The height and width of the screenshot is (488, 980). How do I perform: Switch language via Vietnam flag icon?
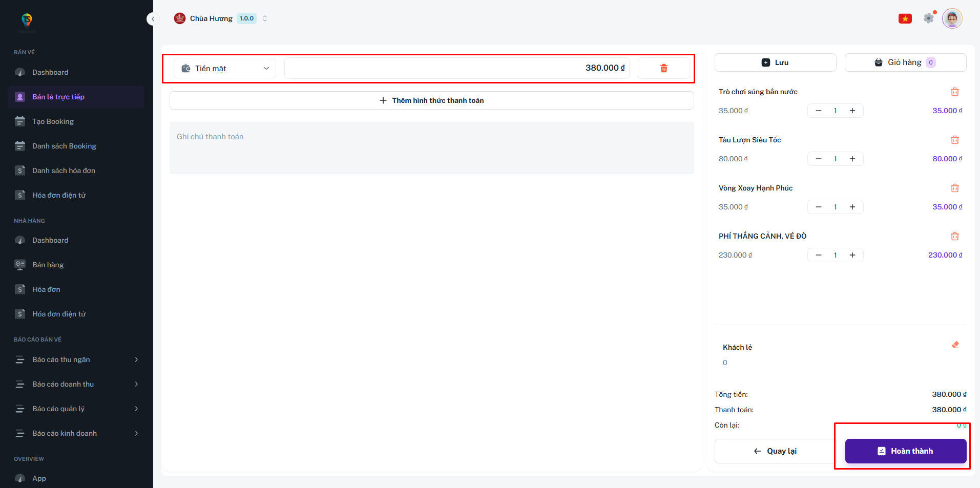pyautogui.click(x=905, y=19)
